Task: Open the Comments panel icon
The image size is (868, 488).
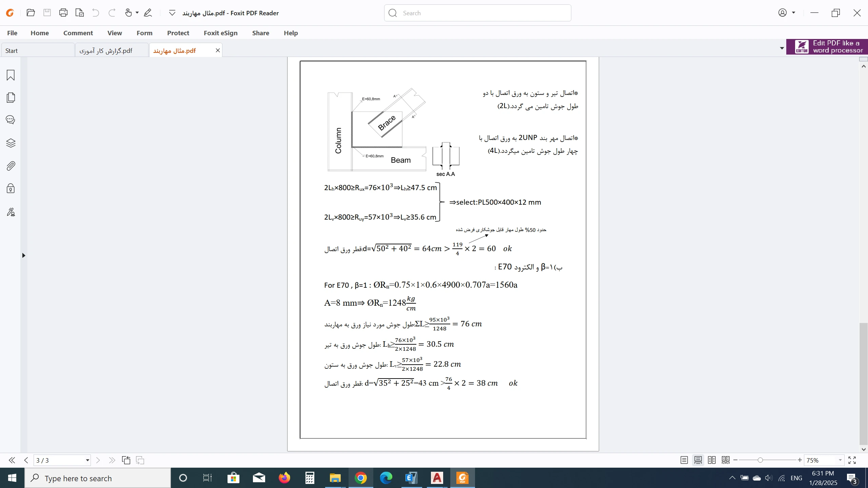Action: tap(11, 120)
